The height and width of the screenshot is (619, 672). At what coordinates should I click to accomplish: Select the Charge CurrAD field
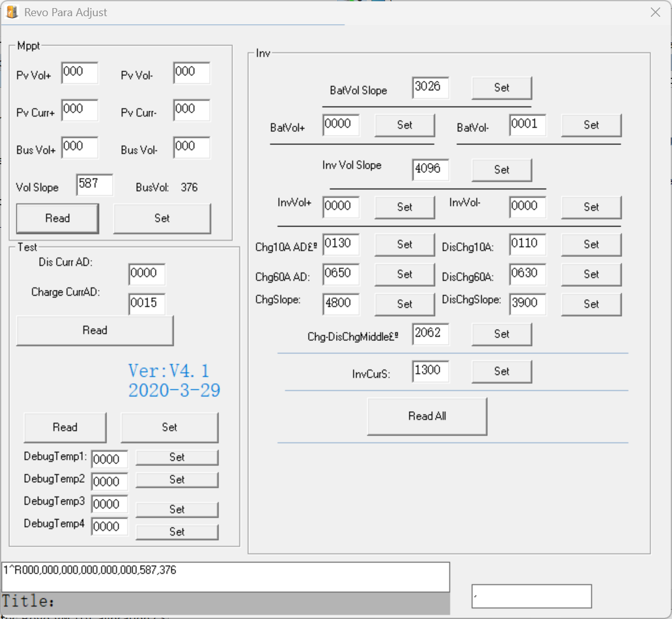[x=147, y=304]
